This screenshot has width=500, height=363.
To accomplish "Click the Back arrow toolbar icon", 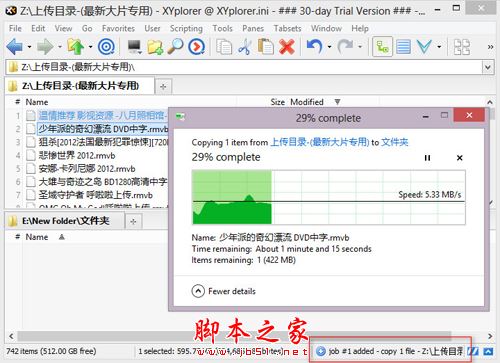I will point(14,47).
